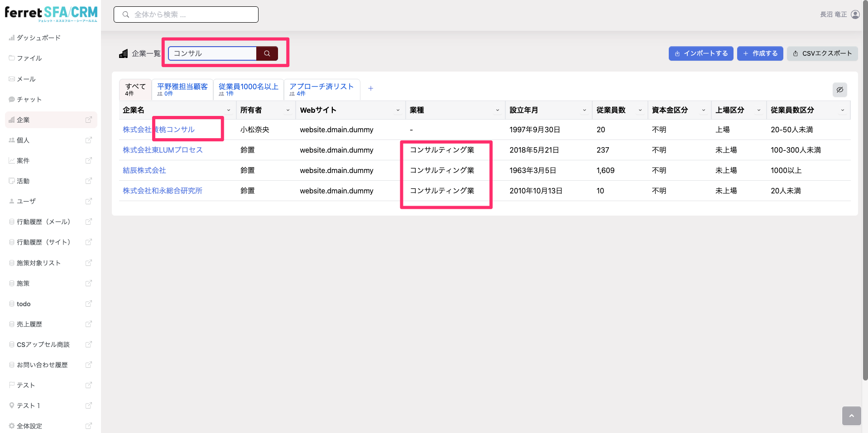Open 資本金区分 column dropdown arrow

point(704,110)
